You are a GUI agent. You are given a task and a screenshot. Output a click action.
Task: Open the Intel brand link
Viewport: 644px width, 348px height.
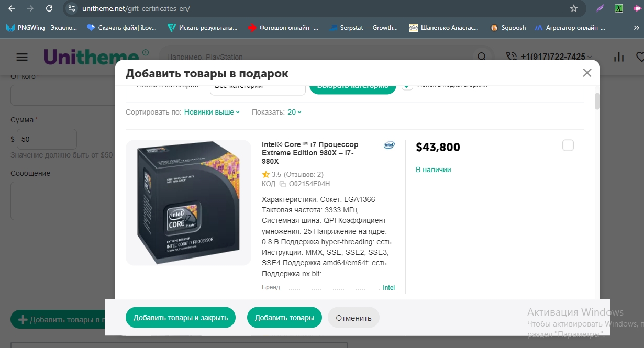click(x=388, y=288)
